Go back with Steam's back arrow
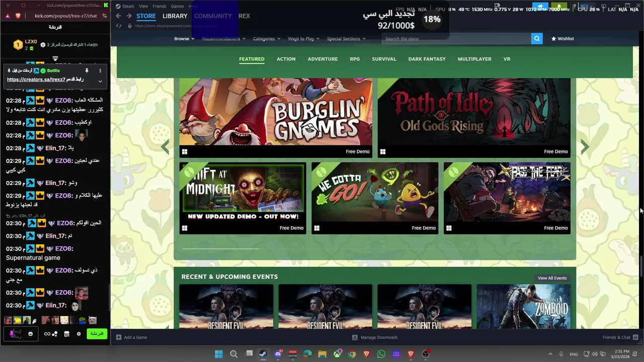 tap(118, 16)
